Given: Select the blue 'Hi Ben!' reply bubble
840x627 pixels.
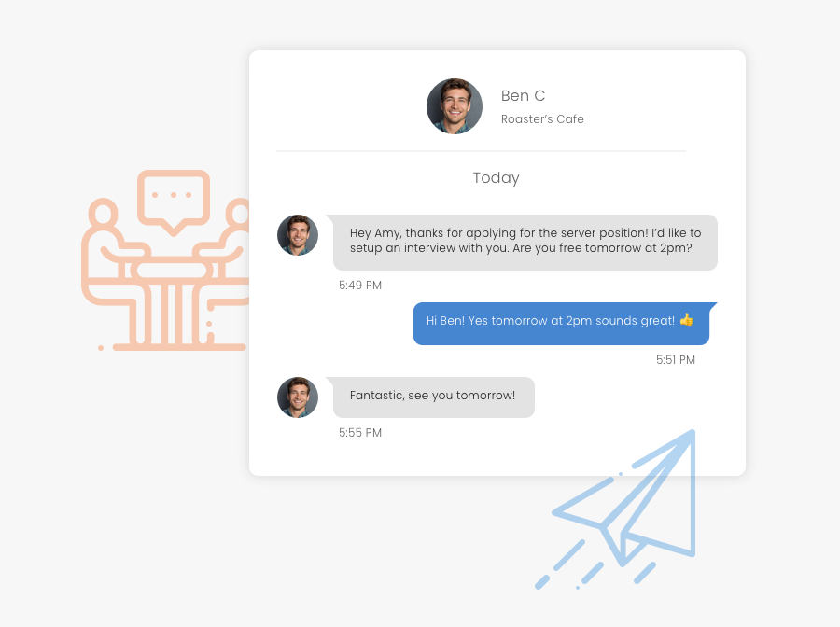Looking at the screenshot, I should (x=564, y=324).
